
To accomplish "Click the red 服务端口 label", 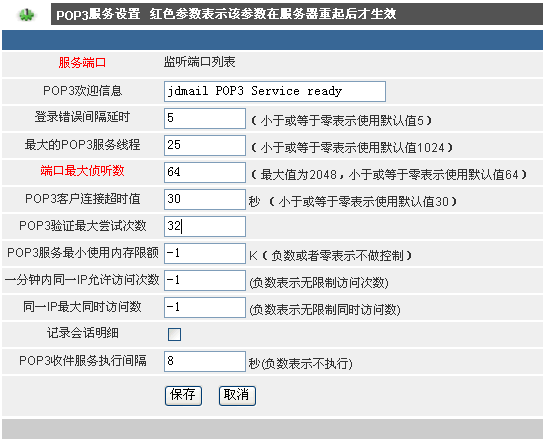I will [82, 63].
